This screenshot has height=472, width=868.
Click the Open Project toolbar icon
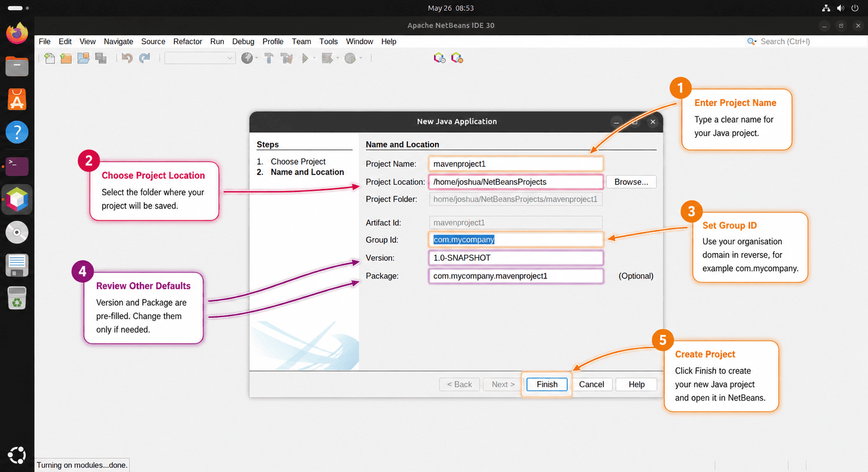(83, 58)
